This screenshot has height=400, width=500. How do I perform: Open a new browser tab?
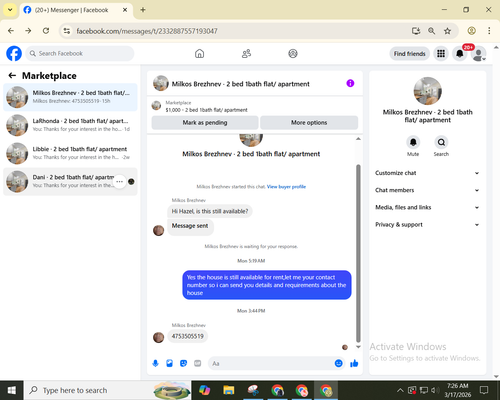click(143, 10)
